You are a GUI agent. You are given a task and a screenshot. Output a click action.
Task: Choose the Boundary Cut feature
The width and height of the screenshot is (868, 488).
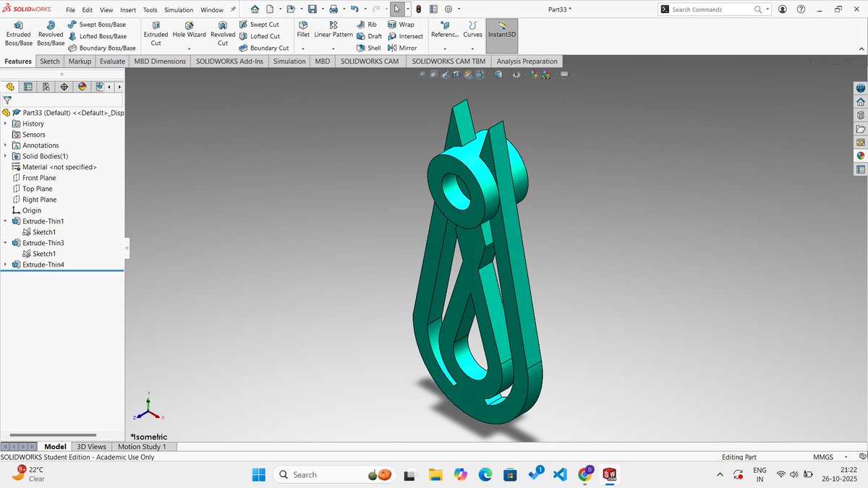264,48
